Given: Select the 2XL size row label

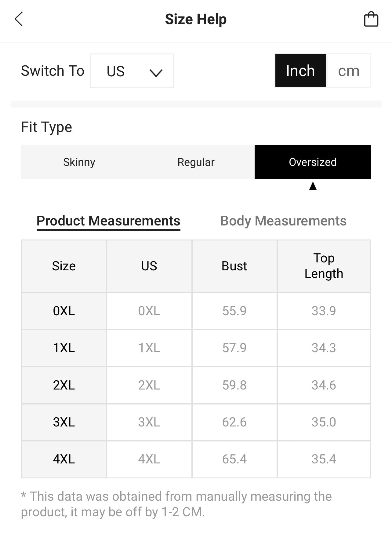Looking at the screenshot, I should tap(64, 385).
